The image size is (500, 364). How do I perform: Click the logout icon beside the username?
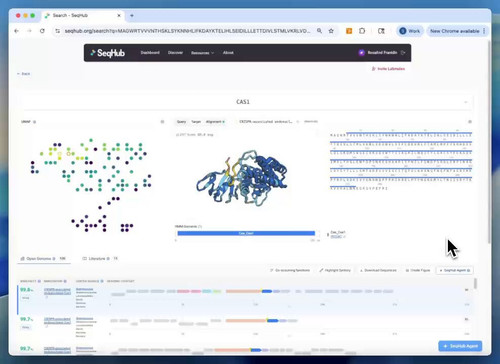click(403, 53)
